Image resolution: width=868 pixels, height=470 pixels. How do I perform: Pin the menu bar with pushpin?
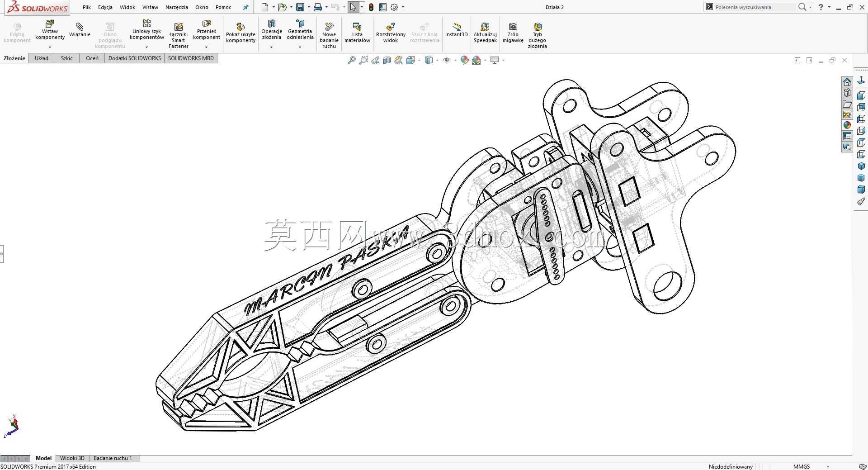pyautogui.click(x=245, y=7)
